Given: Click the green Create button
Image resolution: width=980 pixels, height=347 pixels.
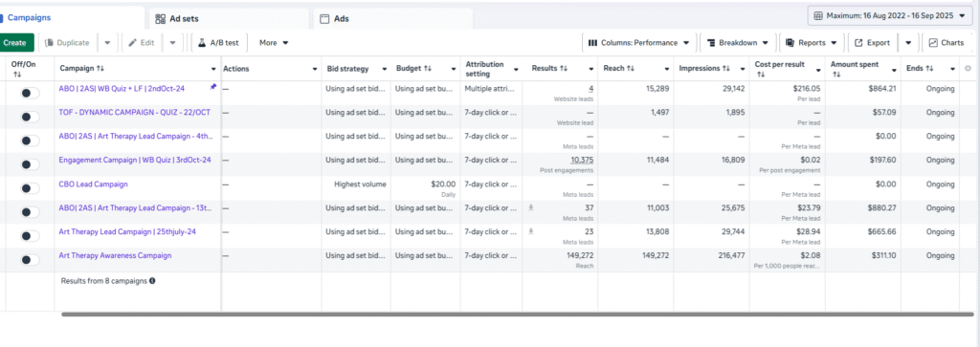Looking at the screenshot, I should (14, 43).
